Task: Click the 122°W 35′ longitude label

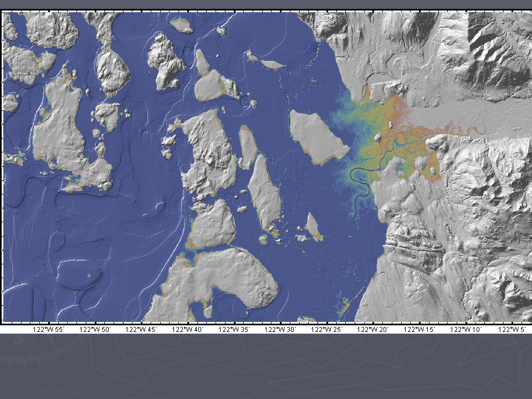Action: tap(234, 329)
